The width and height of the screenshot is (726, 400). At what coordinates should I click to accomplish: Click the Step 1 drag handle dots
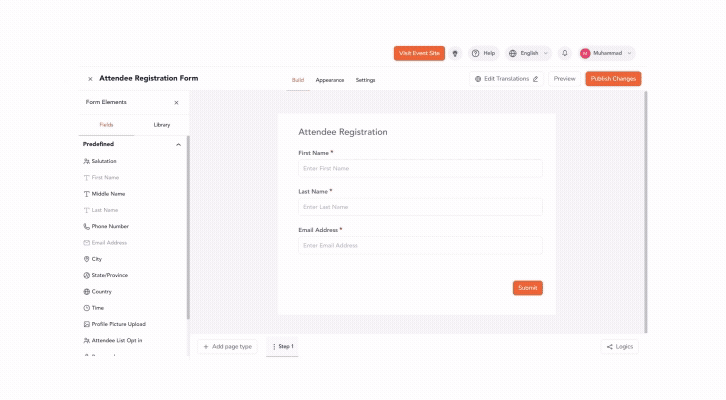point(274,347)
